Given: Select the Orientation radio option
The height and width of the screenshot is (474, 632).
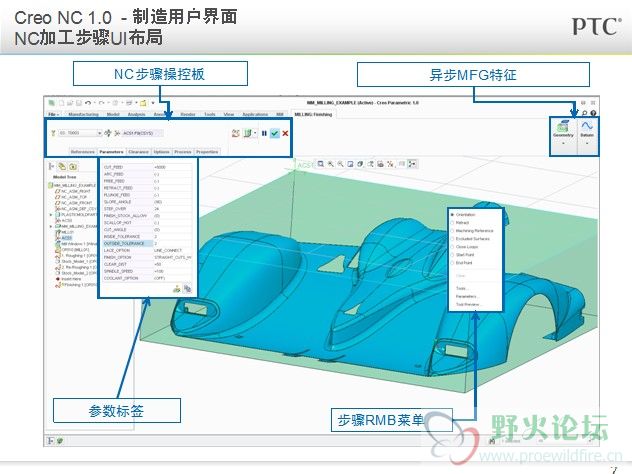Looking at the screenshot, I should [464, 214].
